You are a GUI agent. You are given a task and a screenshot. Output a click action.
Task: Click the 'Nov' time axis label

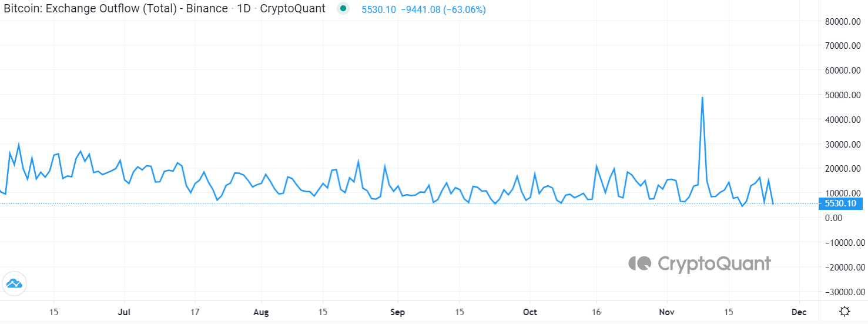667,312
